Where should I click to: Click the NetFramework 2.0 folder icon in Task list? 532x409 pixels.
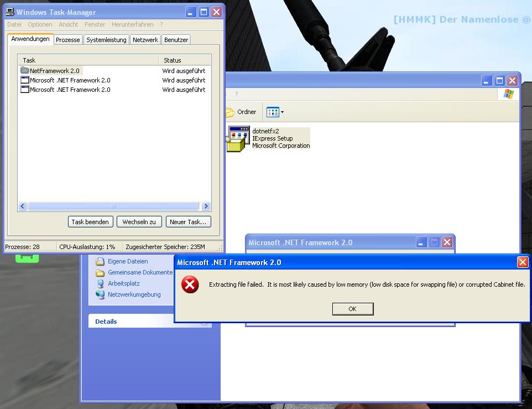(24, 70)
